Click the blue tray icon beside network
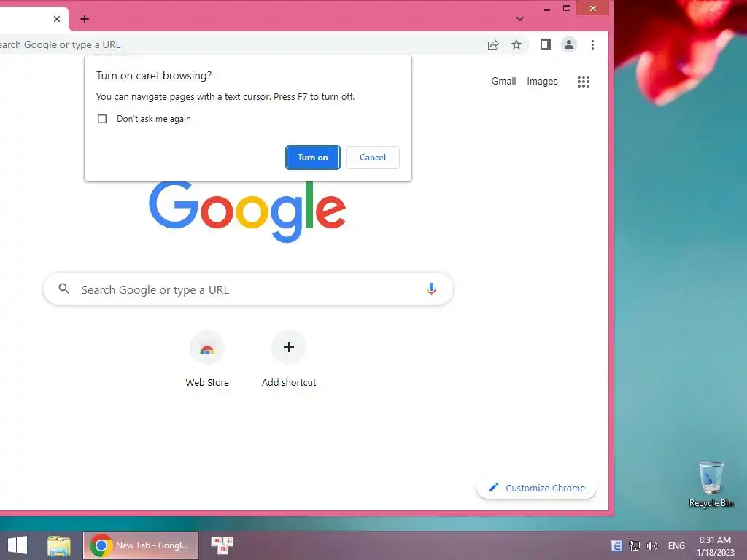 coord(616,545)
